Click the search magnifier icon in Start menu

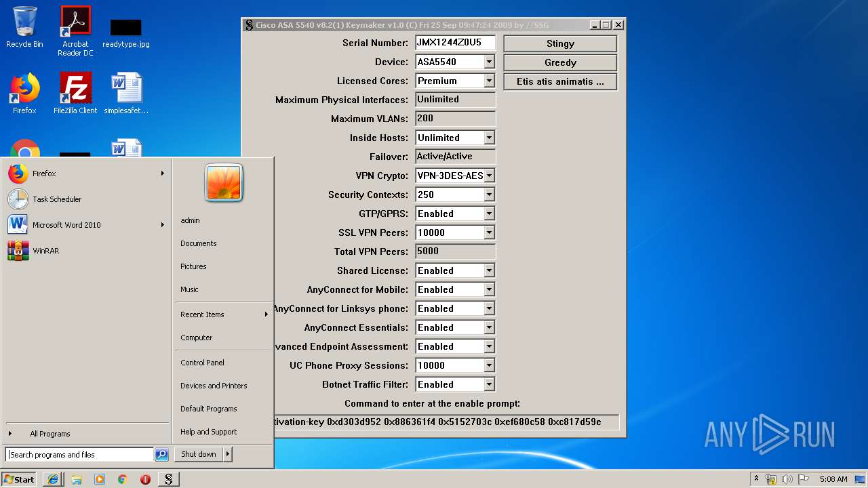161,455
